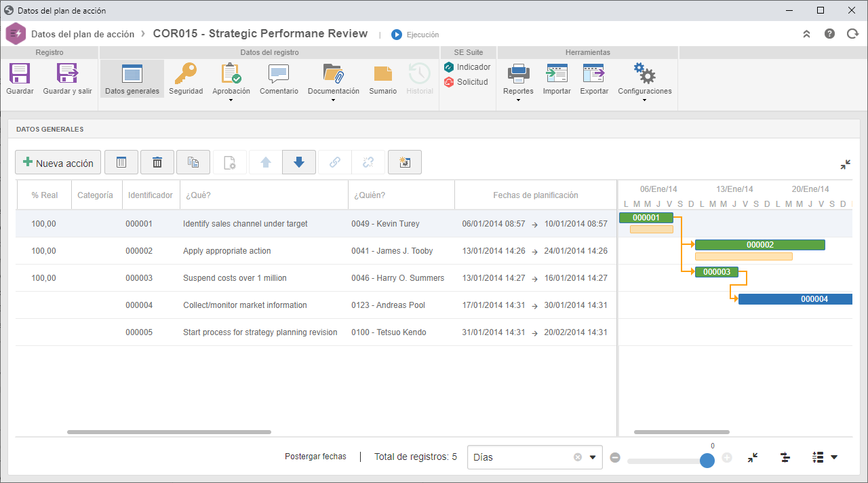The height and width of the screenshot is (483, 868).
Task: Click the zoom in plus button
Action: 727,457
